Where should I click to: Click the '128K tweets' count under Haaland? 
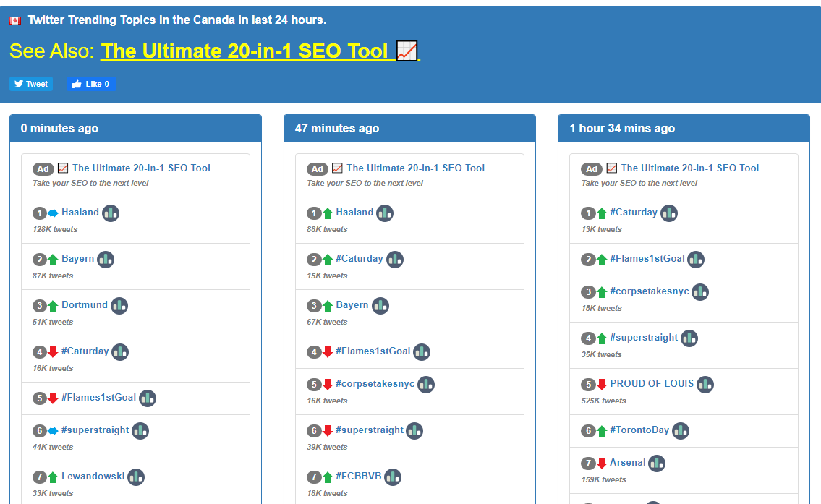point(55,229)
